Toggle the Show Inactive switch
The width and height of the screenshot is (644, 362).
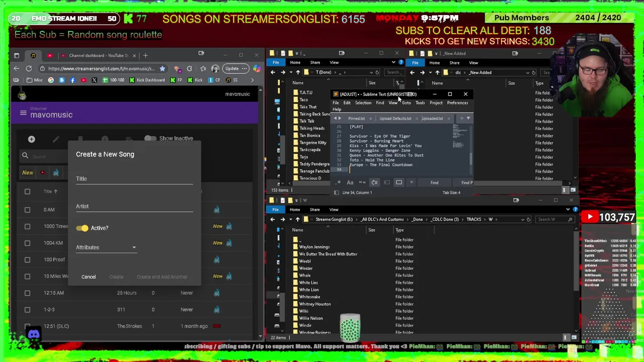[x=150, y=138]
